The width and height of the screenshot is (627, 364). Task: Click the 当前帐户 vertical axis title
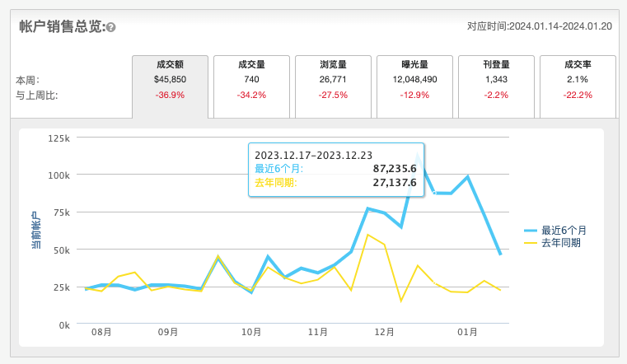36,230
